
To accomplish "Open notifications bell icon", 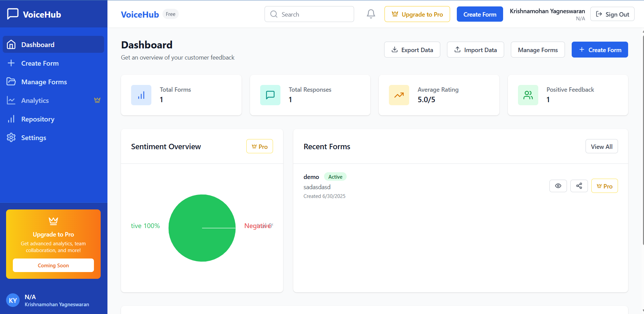I will coord(371,14).
